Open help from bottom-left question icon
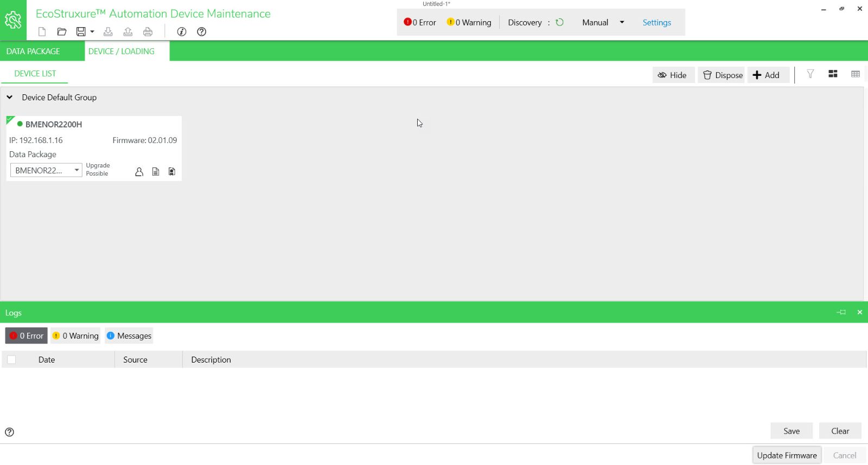The height and width of the screenshot is (465, 868). tap(9, 432)
